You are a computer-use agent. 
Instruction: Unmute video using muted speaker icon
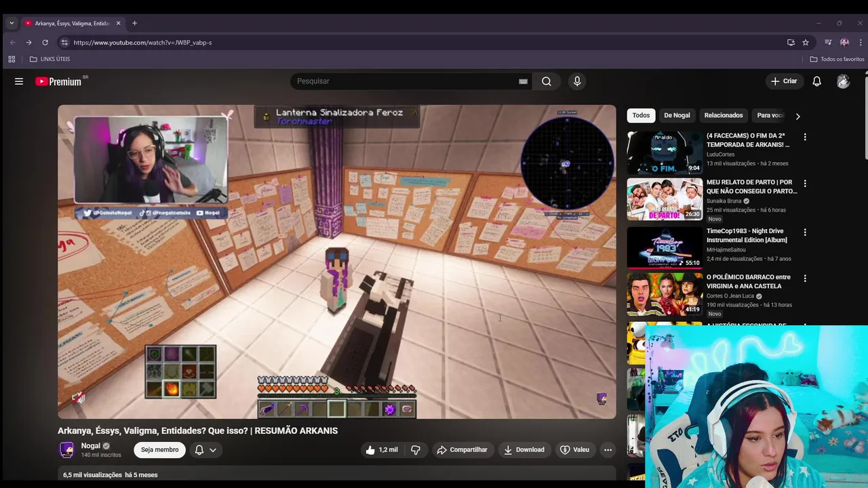[79, 398]
